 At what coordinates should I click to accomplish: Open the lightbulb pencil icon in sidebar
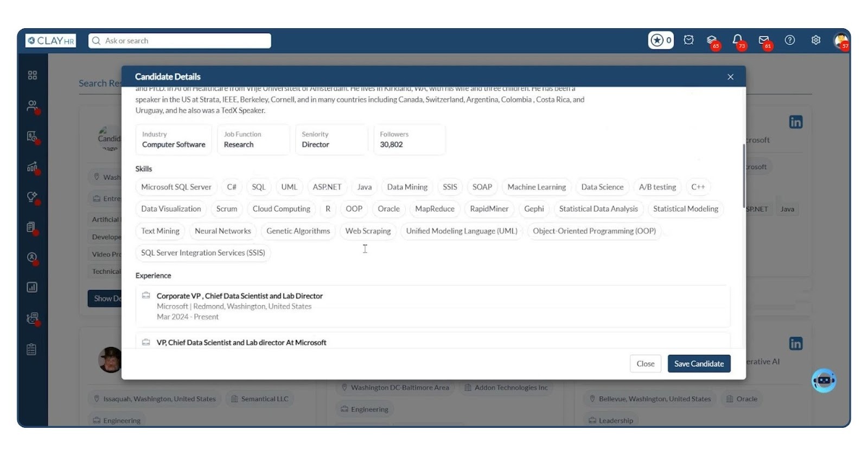(x=33, y=197)
